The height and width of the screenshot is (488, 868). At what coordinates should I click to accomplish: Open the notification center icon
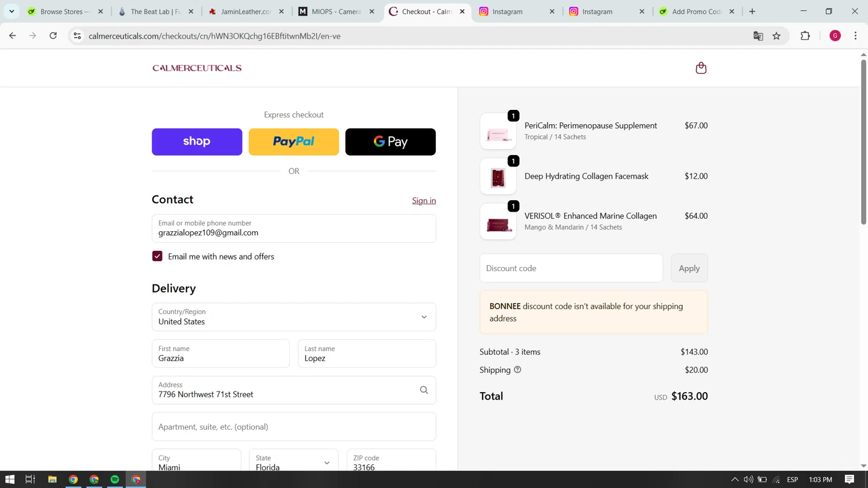pos(849,479)
